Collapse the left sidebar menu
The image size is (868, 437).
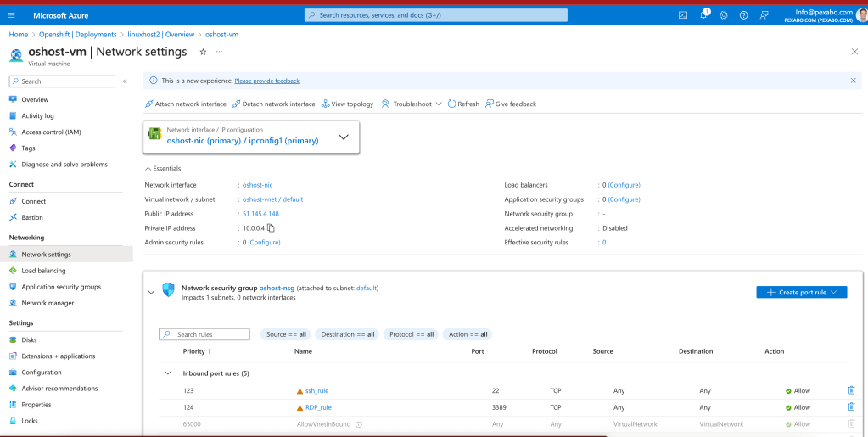[125, 81]
